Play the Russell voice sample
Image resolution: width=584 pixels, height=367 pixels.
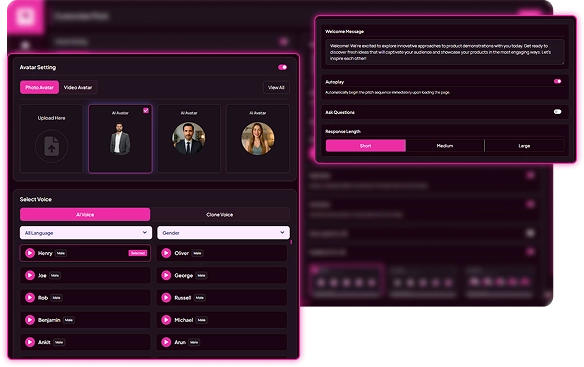(x=166, y=298)
